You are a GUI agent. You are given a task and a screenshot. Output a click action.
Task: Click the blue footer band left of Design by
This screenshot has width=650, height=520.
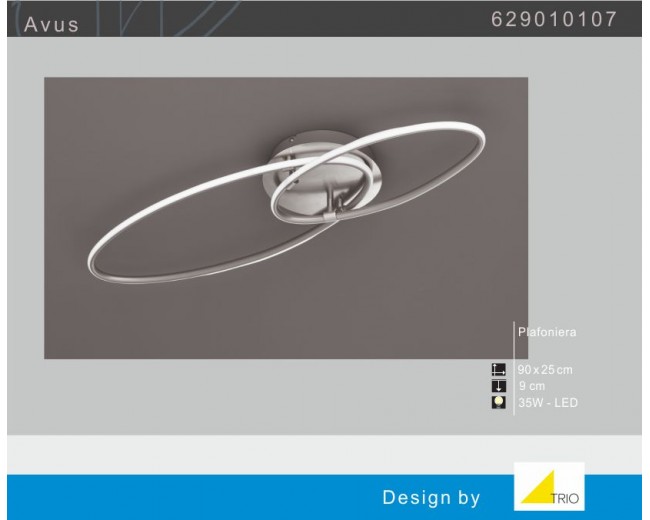coord(180,497)
